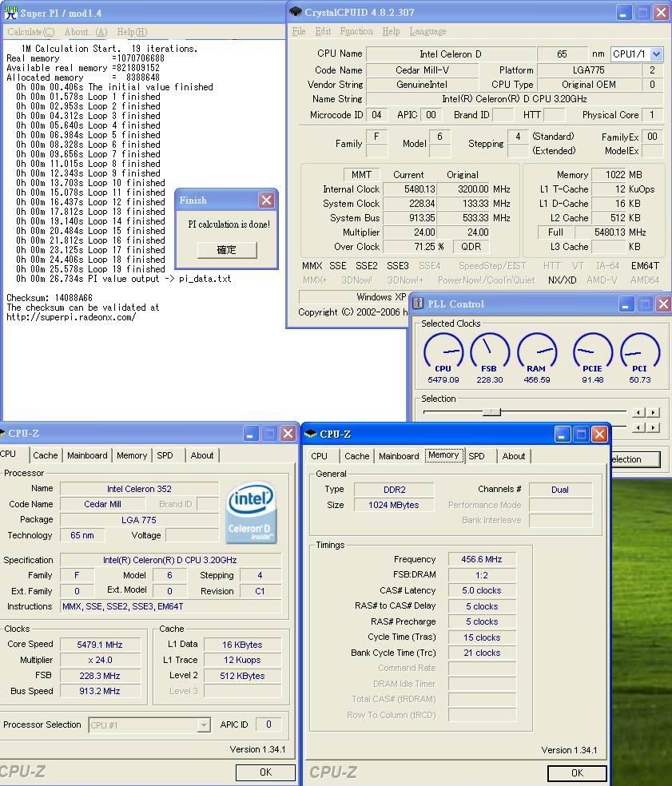This screenshot has width=672, height=786.
Task: Switch to SPD tab in right CPU-Z
Action: click(476, 456)
